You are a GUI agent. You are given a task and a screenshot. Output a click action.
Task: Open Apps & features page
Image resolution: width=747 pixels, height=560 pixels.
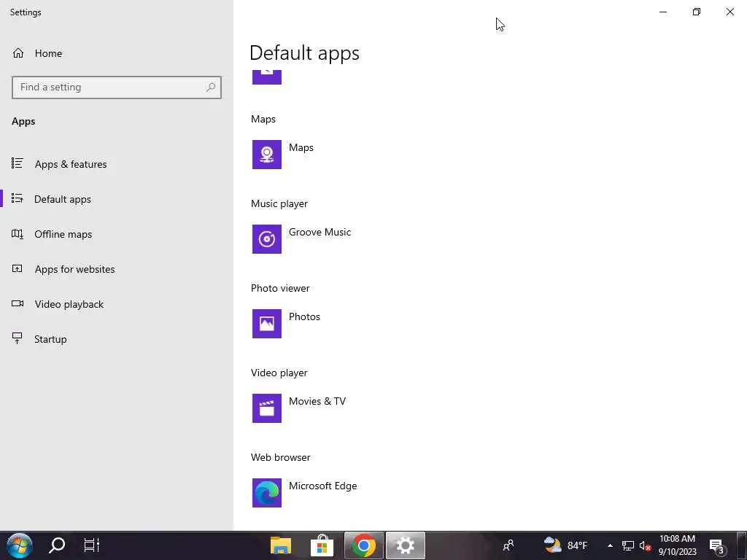point(117,164)
